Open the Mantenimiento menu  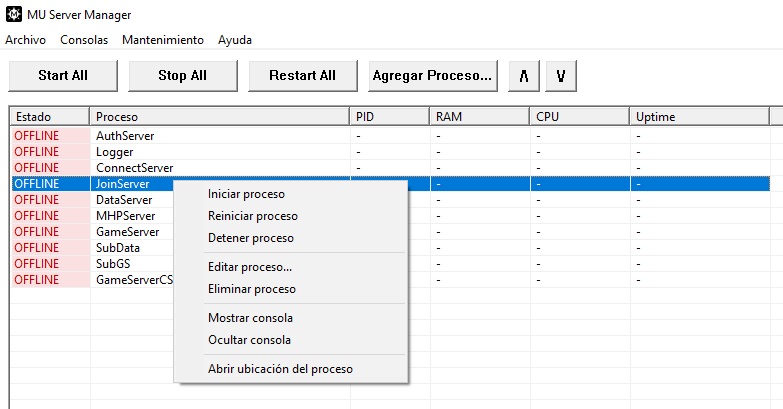click(163, 40)
